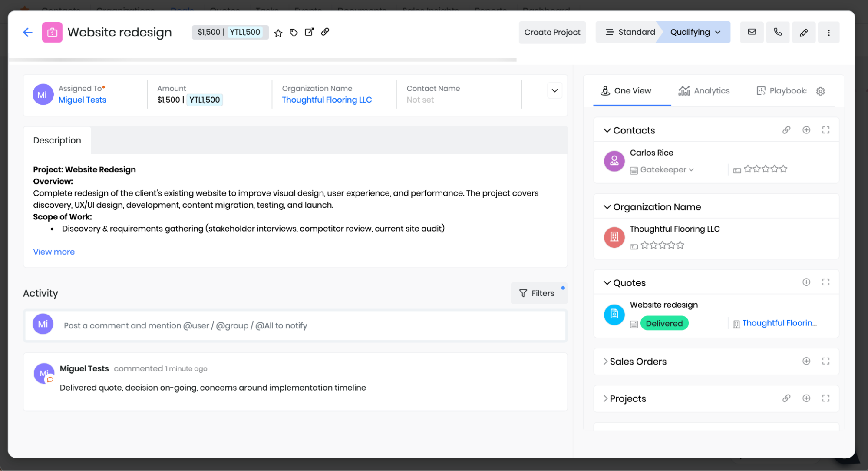This screenshot has height=471, width=868.
Task: Send email using envelope icon
Action: pos(752,32)
